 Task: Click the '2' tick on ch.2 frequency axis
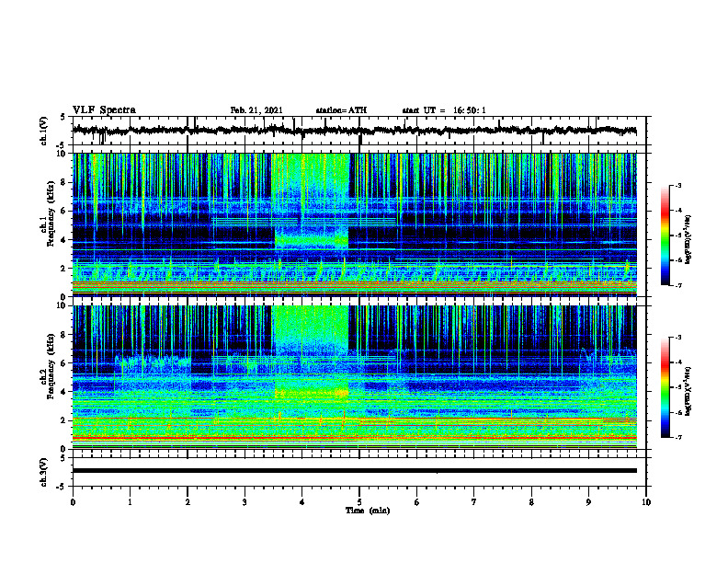point(64,420)
